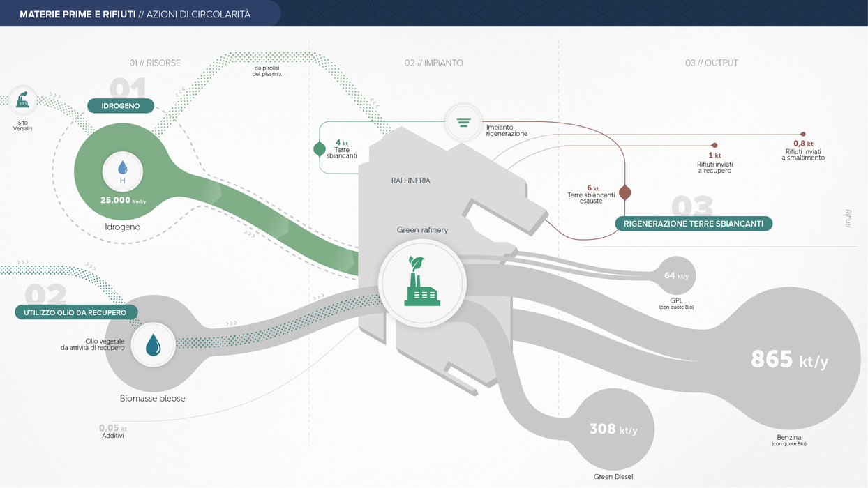
Task: Select the 03 // OUTPUT section heading
Action: click(x=711, y=63)
